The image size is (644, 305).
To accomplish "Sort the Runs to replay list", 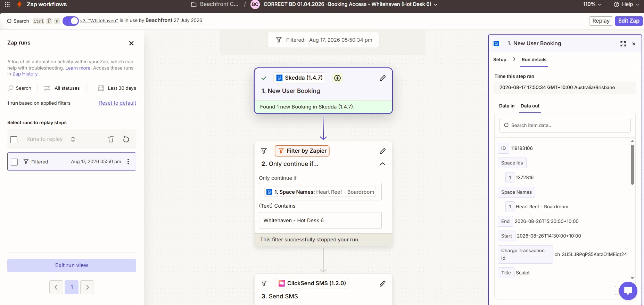I will click(73, 139).
